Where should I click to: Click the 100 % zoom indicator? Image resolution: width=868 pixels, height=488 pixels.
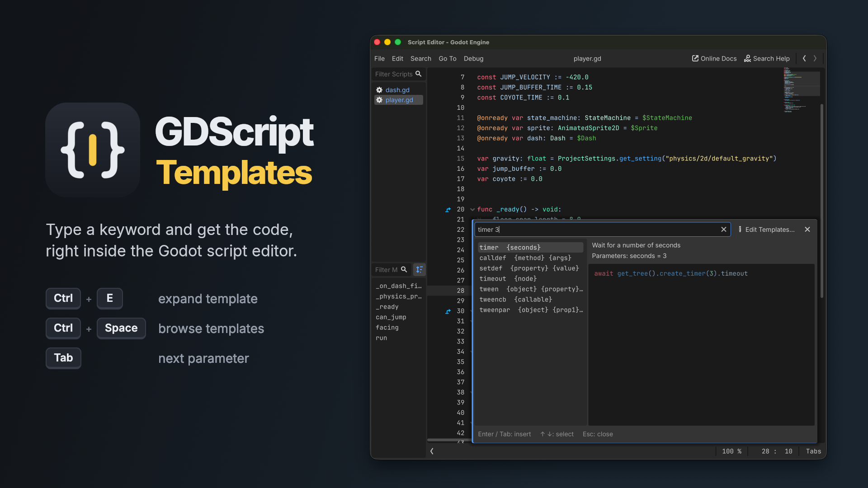(731, 451)
